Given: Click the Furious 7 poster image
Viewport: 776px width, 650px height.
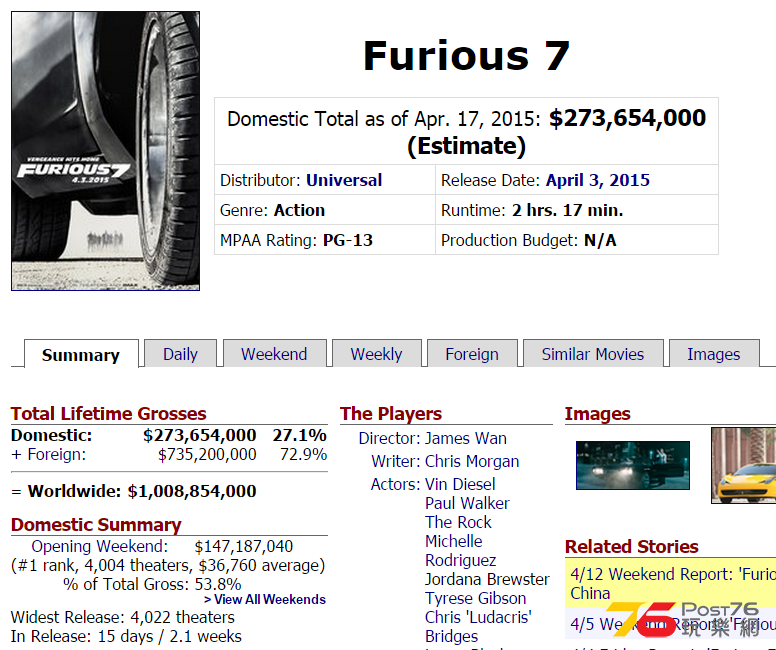Looking at the screenshot, I should click(x=105, y=151).
